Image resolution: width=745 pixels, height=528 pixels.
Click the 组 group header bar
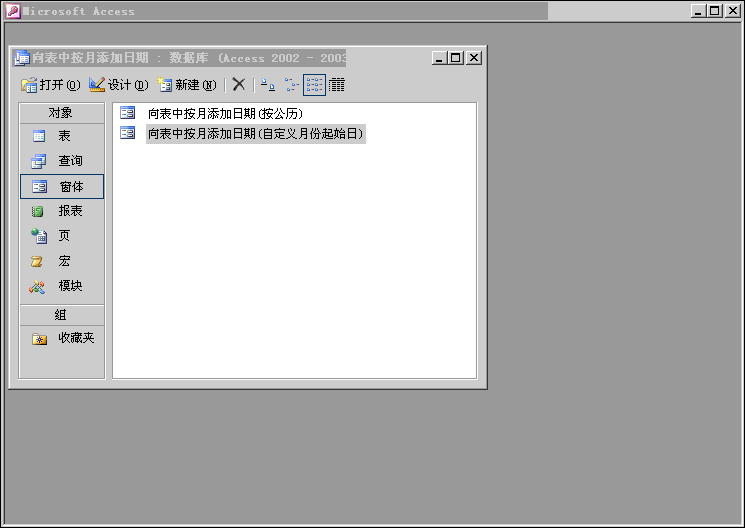62,315
